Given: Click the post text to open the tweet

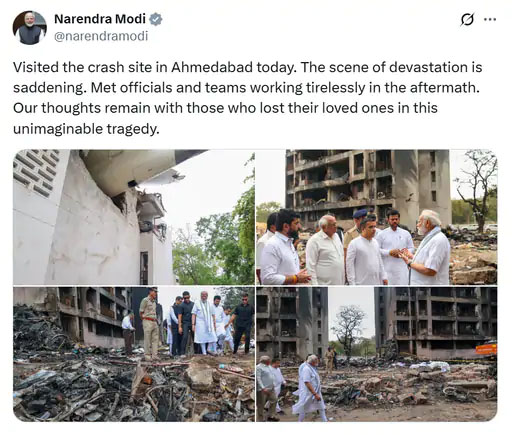Looking at the screenshot, I should click(x=247, y=98).
